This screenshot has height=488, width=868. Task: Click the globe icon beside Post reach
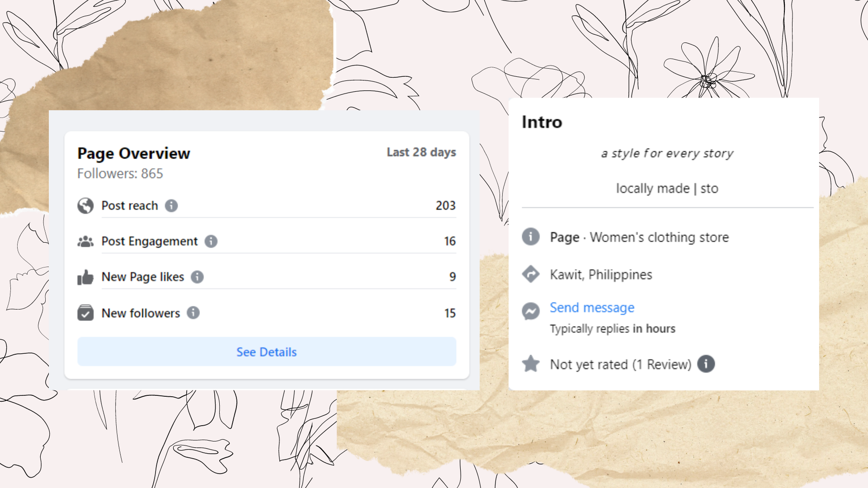(85, 206)
